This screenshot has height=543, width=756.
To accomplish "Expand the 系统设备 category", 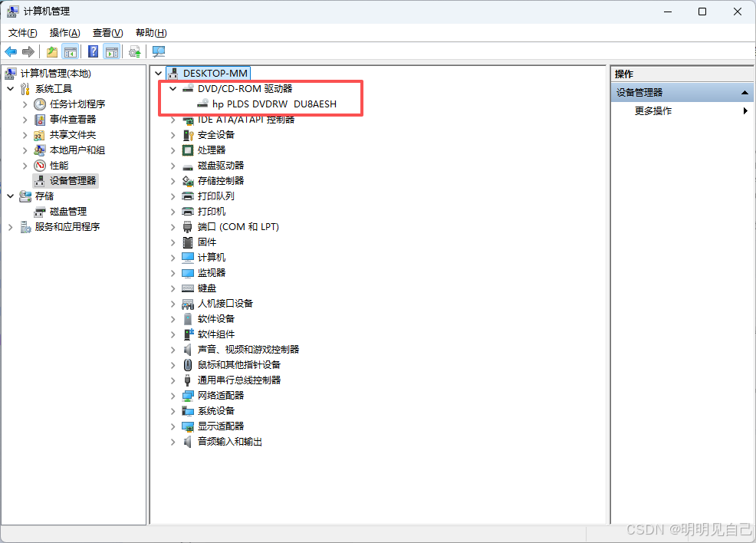I will pyautogui.click(x=173, y=411).
